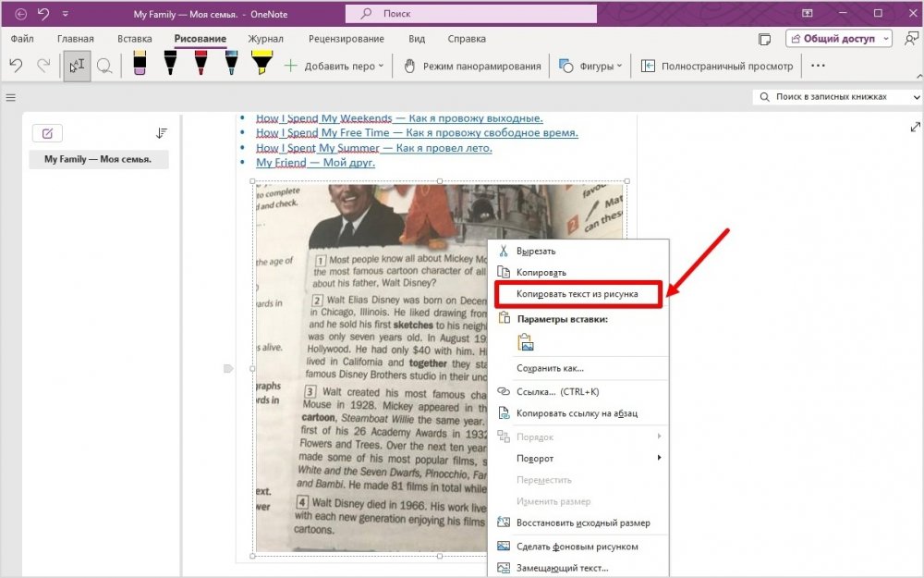Choose the yellow highlighter pen
This screenshot has height=578, width=924.
261,65
